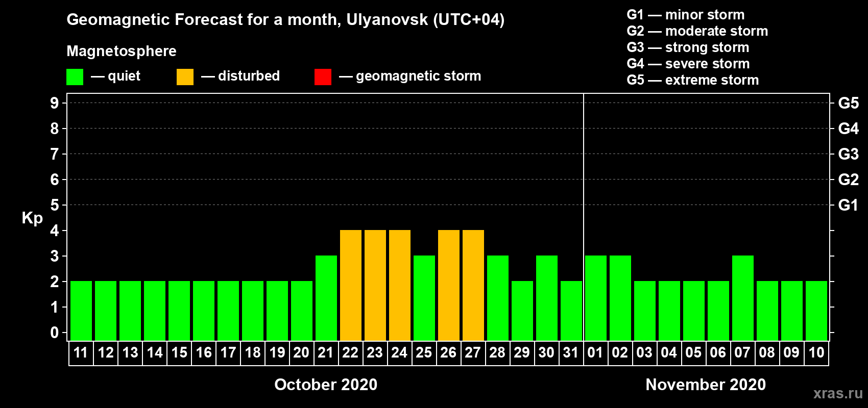Select the bar for November 02
The width and height of the screenshot is (868, 408).
[620, 298]
